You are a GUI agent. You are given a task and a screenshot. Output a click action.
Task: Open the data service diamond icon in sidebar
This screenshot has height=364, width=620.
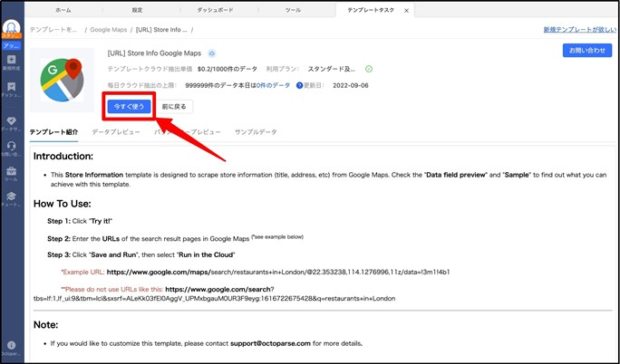(x=12, y=120)
